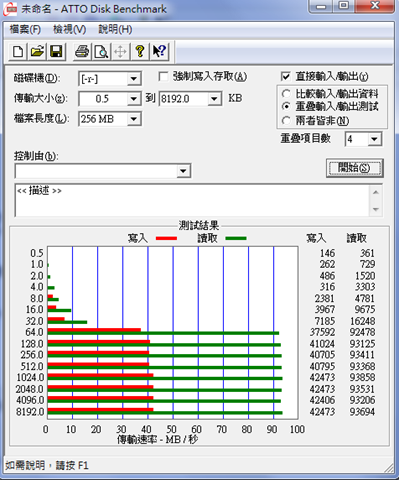Expand the 控制由 controller dropdown
Image resolution: width=399 pixels, height=480 pixels.
pos(183,171)
